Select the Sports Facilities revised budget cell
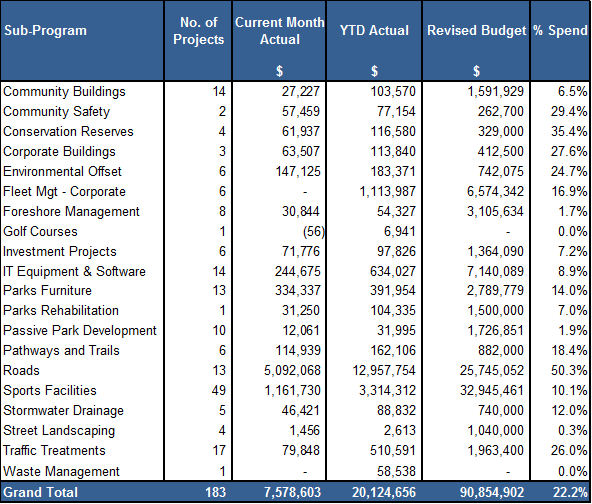Image resolution: width=592 pixels, height=504 pixels. point(492,390)
